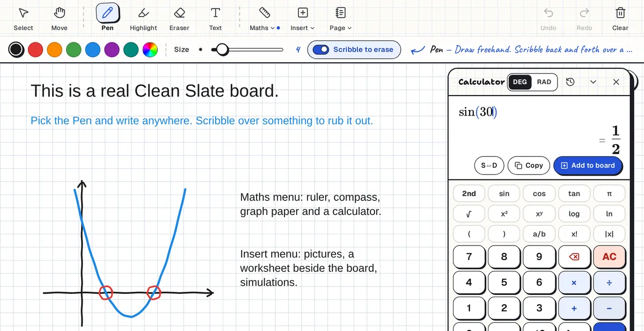Switch calculator to DEG mode
This screenshot has height=331, width=644.
(519, 82)
